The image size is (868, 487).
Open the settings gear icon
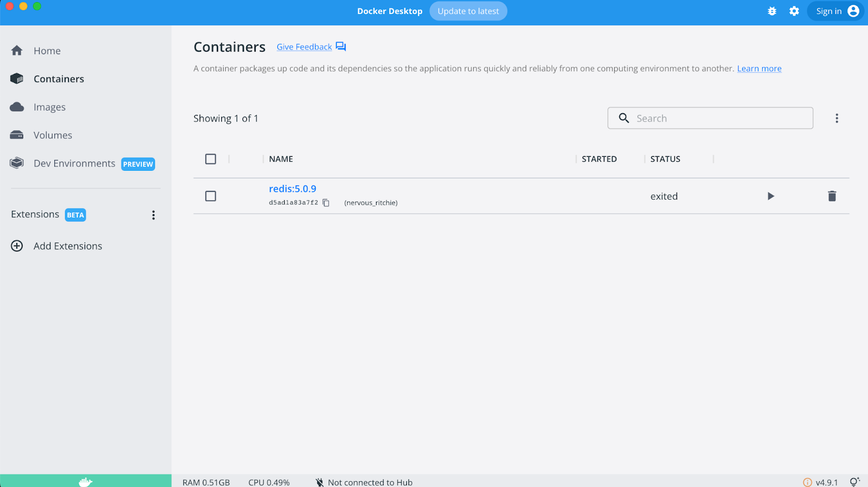[x=794, y=11]
